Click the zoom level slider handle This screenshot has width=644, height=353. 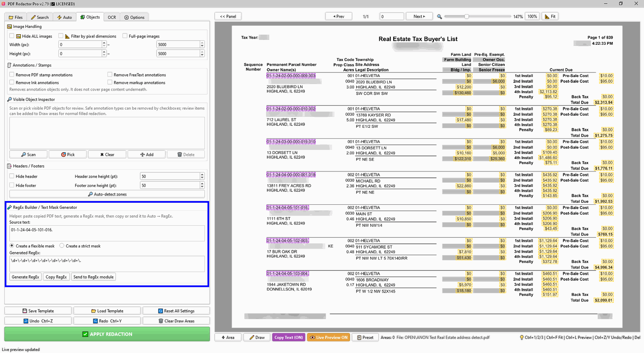point(466,17)
